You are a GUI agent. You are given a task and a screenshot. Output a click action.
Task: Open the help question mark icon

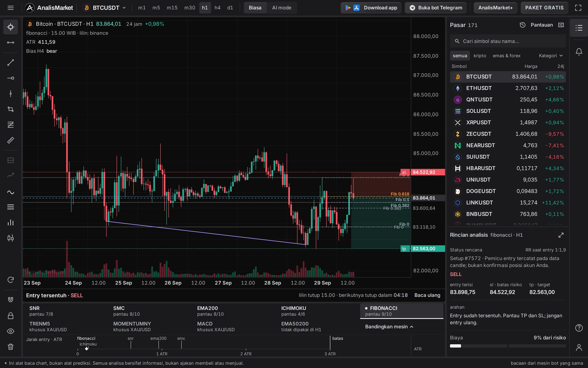(x=579, y=328)
